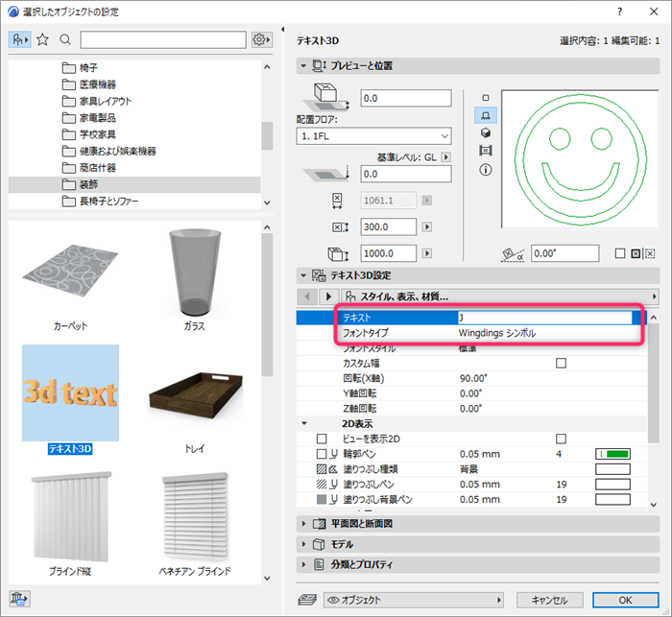672x617 pixels.
Task: Open the 配置フロア 1. 1FL dropdown
Action: 373,136
